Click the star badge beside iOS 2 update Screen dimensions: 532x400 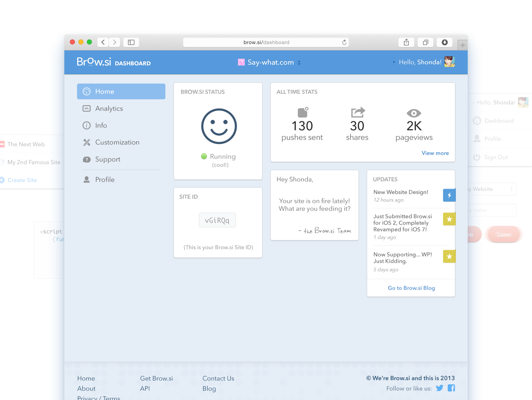pyautogui.click(x=449, y=219)
